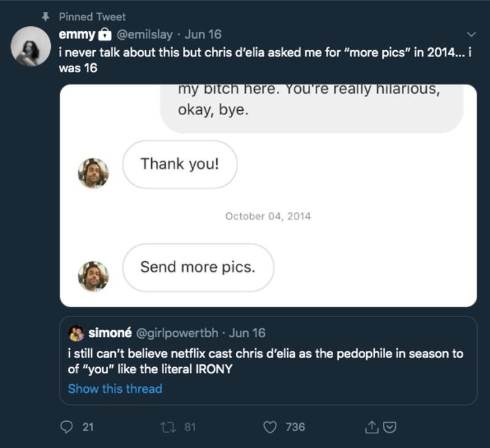Click simoné's small avatar in quoted tweet
This screenshot has width=490, height=448.
[77, 333]
